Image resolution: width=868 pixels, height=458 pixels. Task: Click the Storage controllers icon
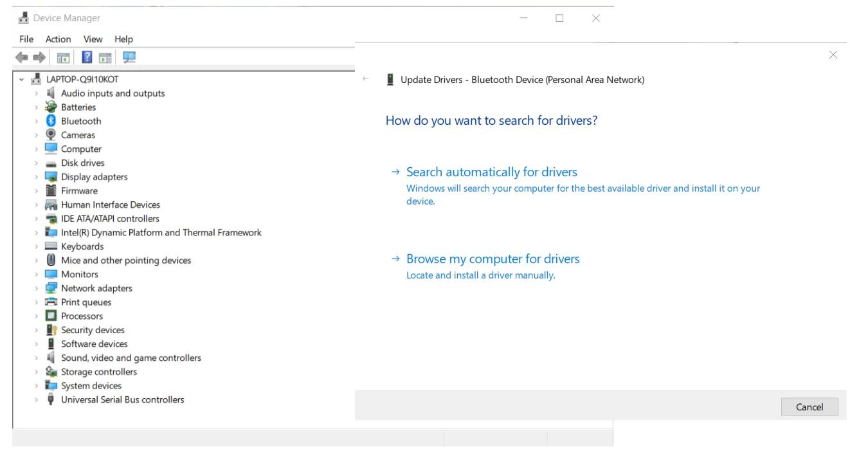coord(51,372)
